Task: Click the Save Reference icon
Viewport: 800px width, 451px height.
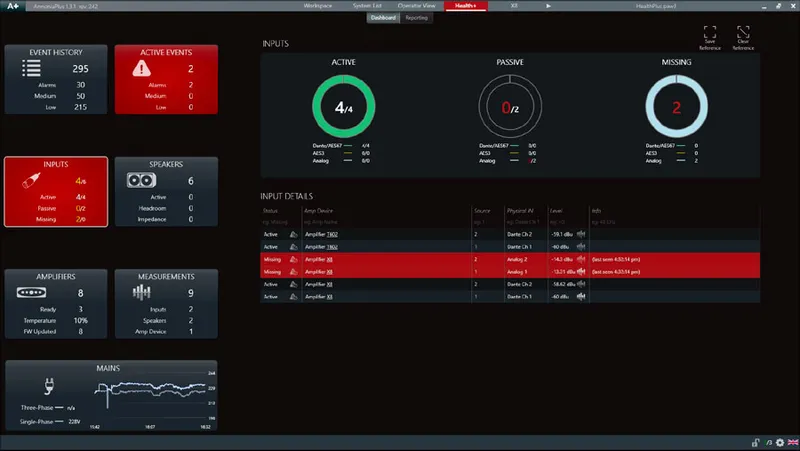Action: pos(710,32)
